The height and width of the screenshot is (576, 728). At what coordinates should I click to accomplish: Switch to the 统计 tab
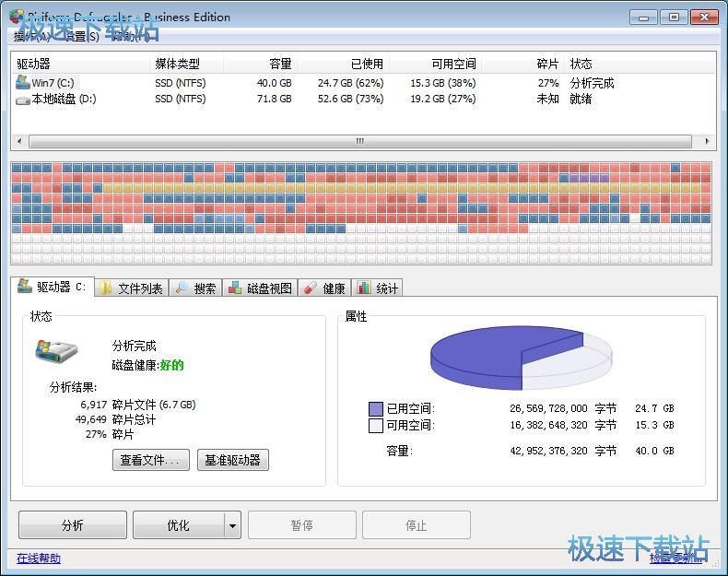click(377, 288)
